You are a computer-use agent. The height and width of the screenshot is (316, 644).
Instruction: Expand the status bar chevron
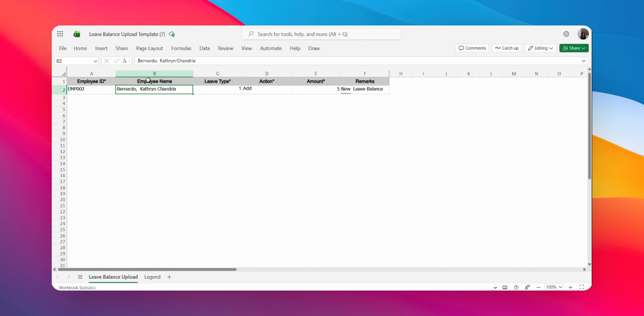(495, 287)
